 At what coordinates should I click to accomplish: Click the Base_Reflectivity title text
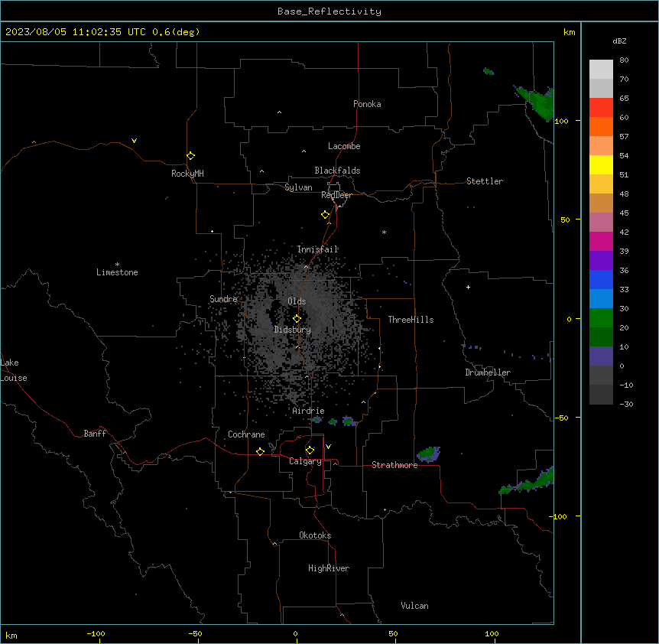coord(329,11)
